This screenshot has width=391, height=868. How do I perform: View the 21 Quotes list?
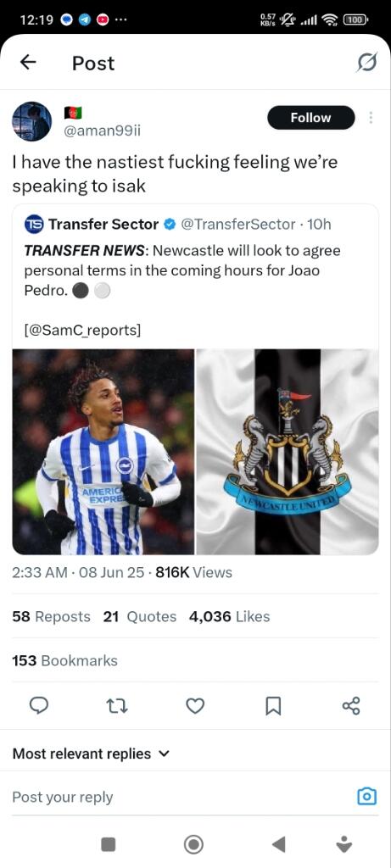coord(140,617)
